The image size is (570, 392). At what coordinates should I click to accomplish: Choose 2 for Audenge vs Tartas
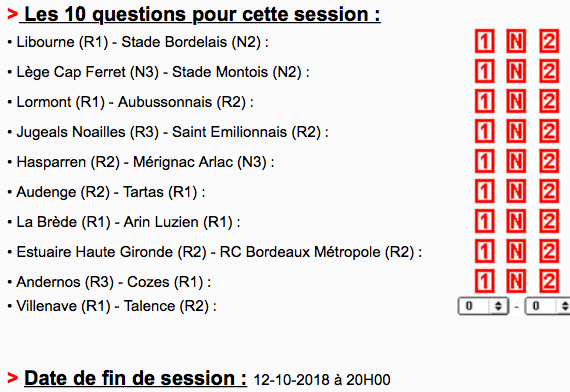click(549, 191)
